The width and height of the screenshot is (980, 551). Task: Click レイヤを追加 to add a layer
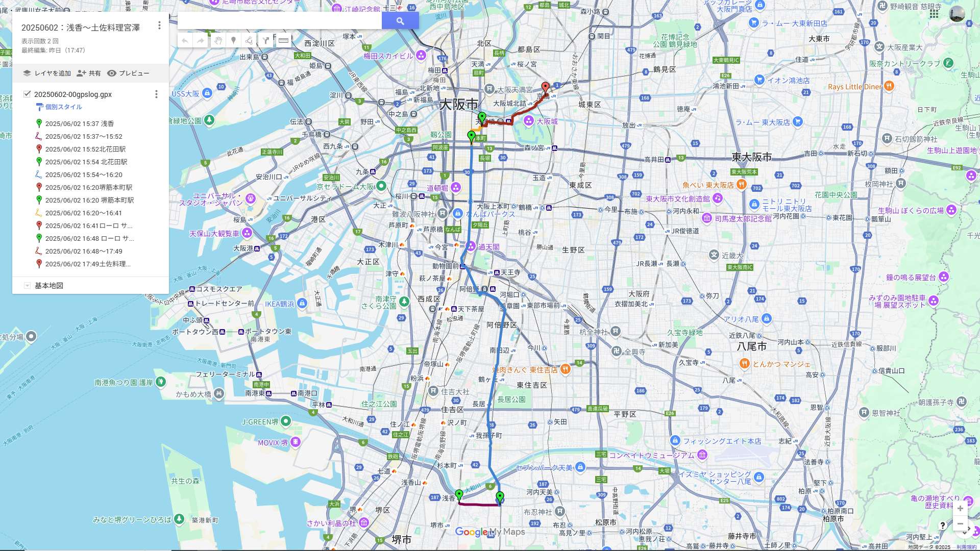47,73
